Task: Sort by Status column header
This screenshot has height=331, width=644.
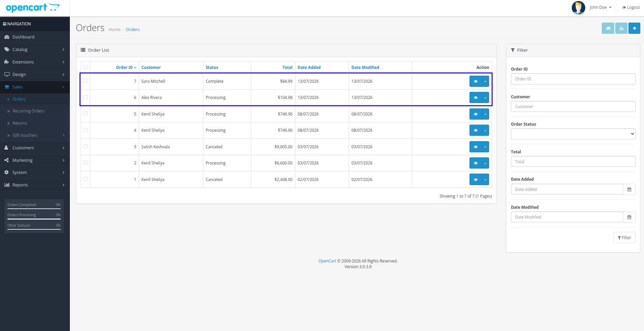Action: [212, 68]
